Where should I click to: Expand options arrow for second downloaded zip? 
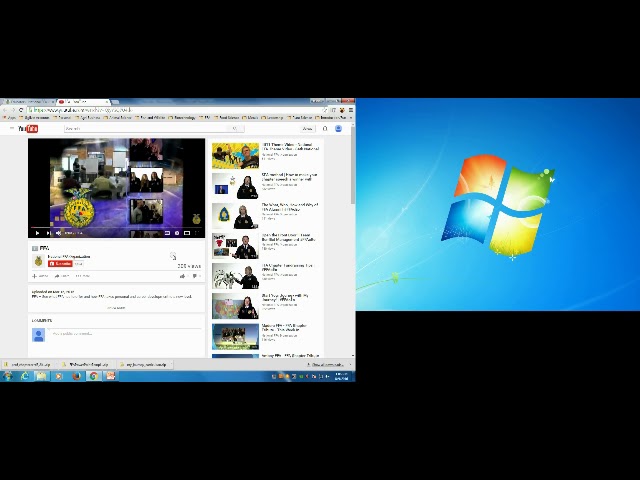tap(113, 364)
